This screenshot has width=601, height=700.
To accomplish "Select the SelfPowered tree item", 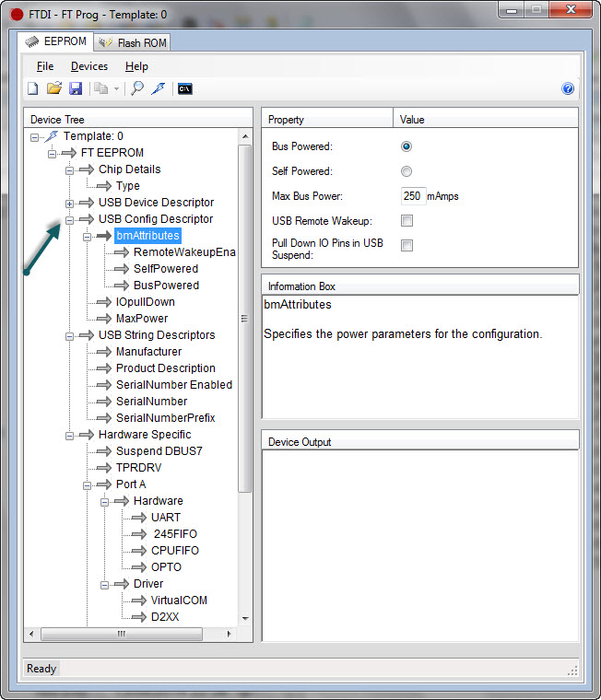I will (x=166, y=269).
